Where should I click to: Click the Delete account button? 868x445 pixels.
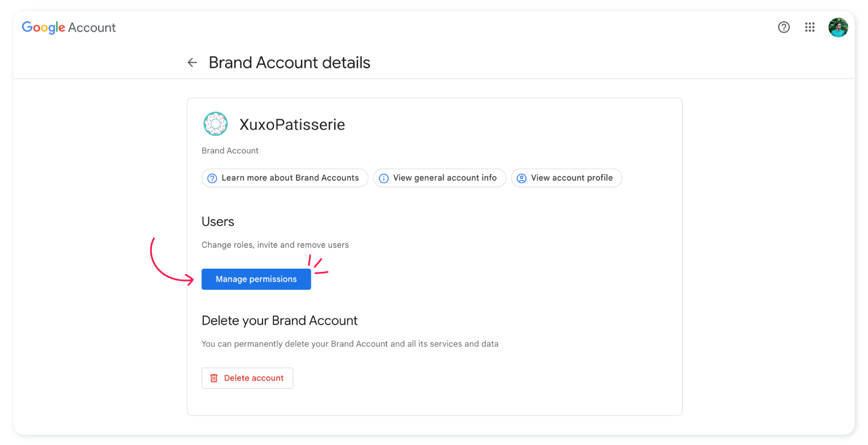pyautogui.click(x=247, y=378)
